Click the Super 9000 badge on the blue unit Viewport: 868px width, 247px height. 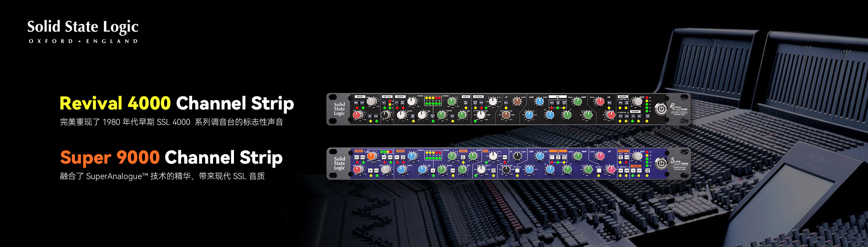[679, 164]
